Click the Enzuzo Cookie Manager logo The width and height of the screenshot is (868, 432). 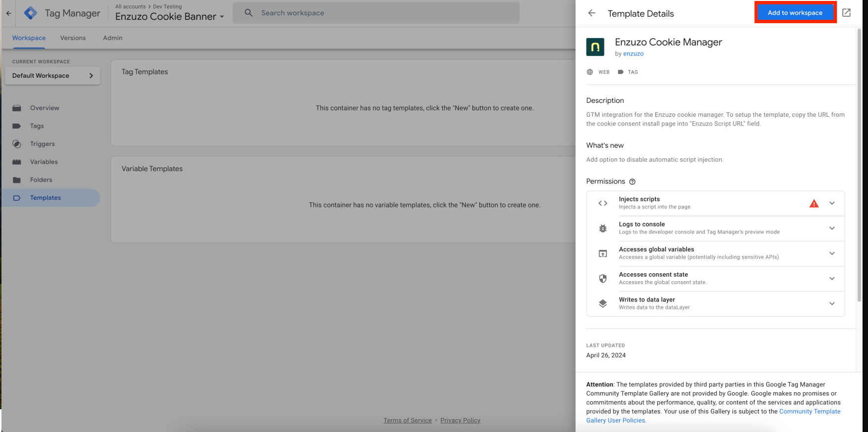point(595,47)
